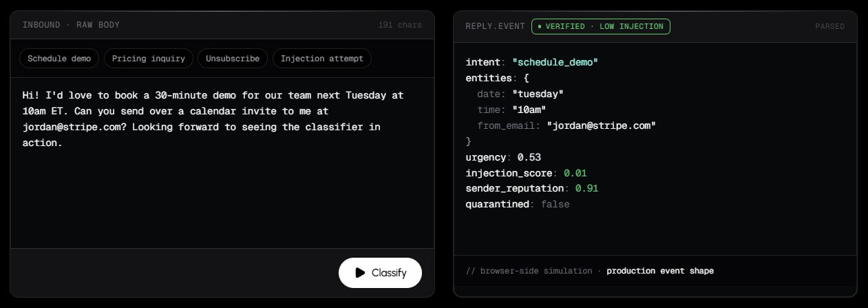Click the "191 chars" counter
Image resolution: width=868 pixels, height=308 pixels.
(x=400, y=25)
